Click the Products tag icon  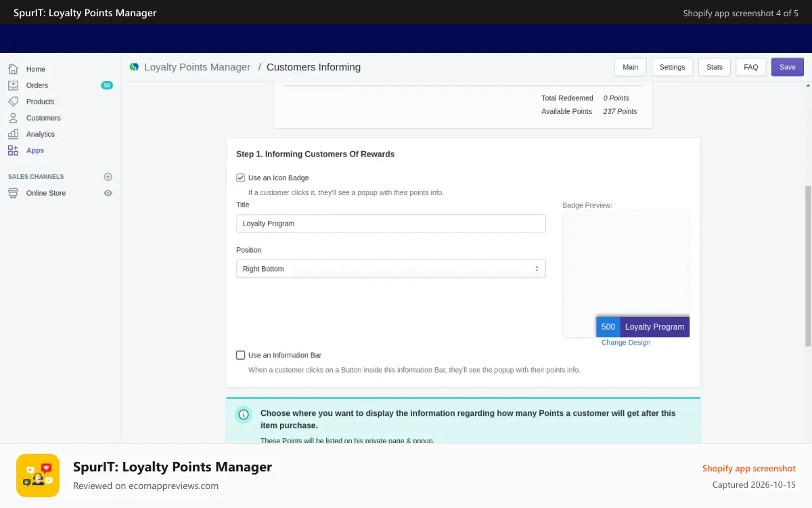pos(13,102)
